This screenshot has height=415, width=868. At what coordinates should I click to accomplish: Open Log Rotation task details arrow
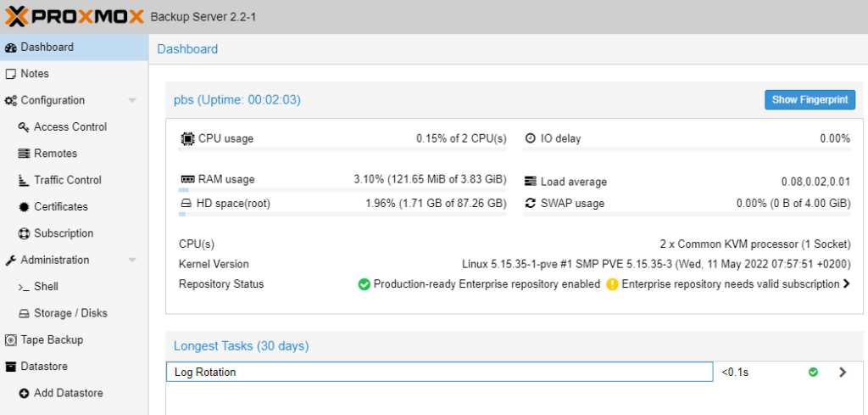pos(843,373)
